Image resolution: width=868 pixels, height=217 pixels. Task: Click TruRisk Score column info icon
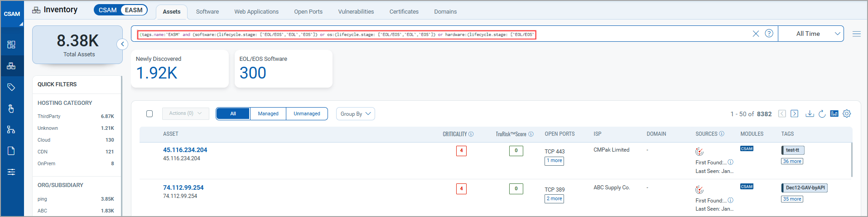(x=531, y=134)
